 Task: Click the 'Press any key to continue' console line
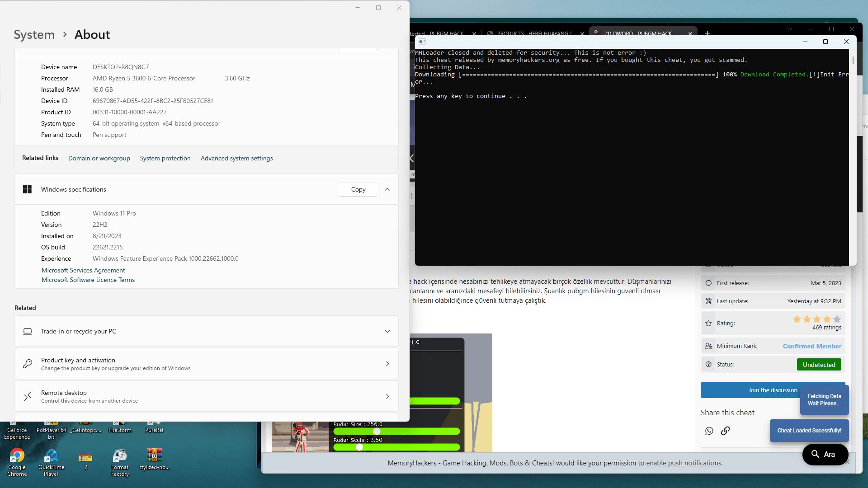[x=471, y=96]
